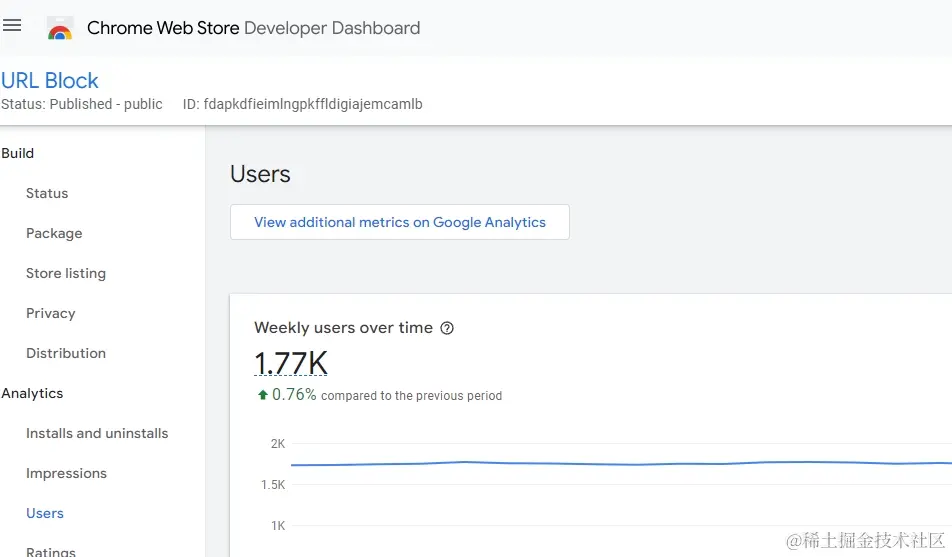Click the Chrome Web Store rainbow logo
This screenshot has height=557, width=952.
pyautogui.click(x=60, y=29)
